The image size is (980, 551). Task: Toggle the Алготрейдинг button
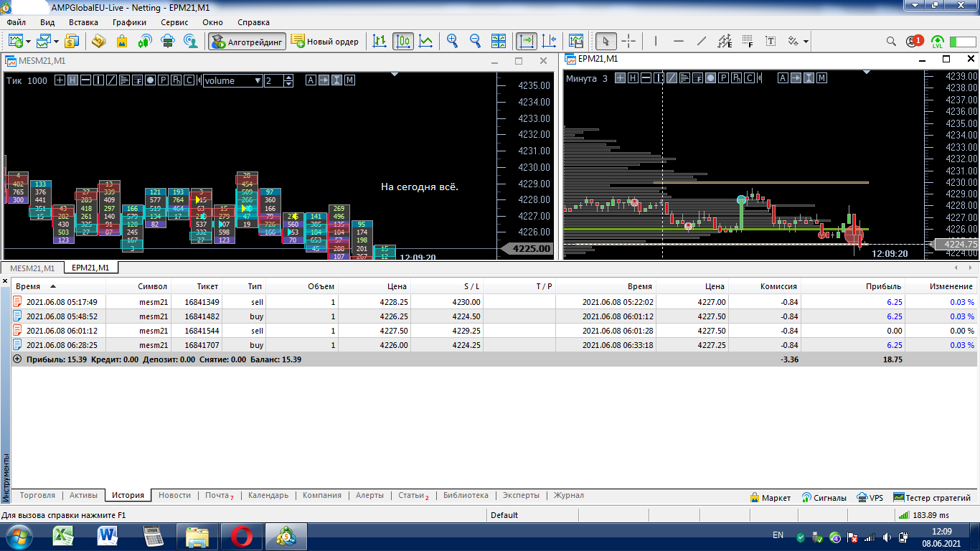pyautogui.click(x=248, y=41)
